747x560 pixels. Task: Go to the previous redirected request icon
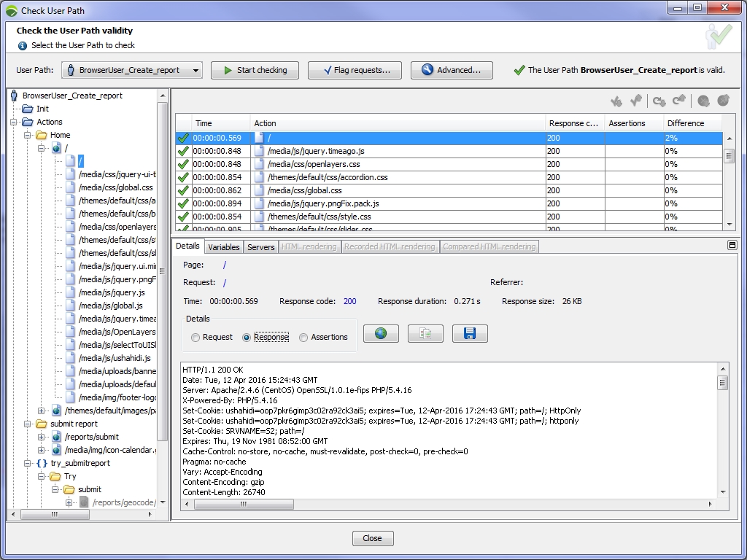[x=678, y=101]
